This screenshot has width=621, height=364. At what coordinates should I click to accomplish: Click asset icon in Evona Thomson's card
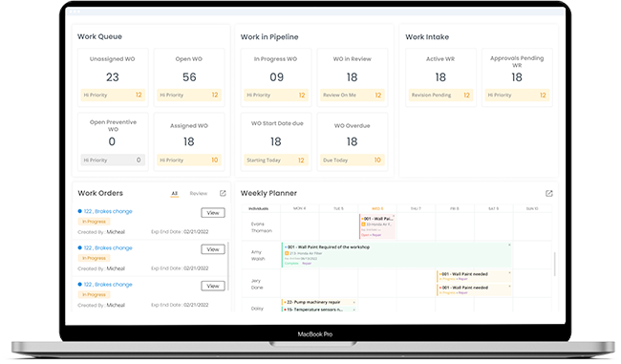pyautogui.click(x=364, y=225)
